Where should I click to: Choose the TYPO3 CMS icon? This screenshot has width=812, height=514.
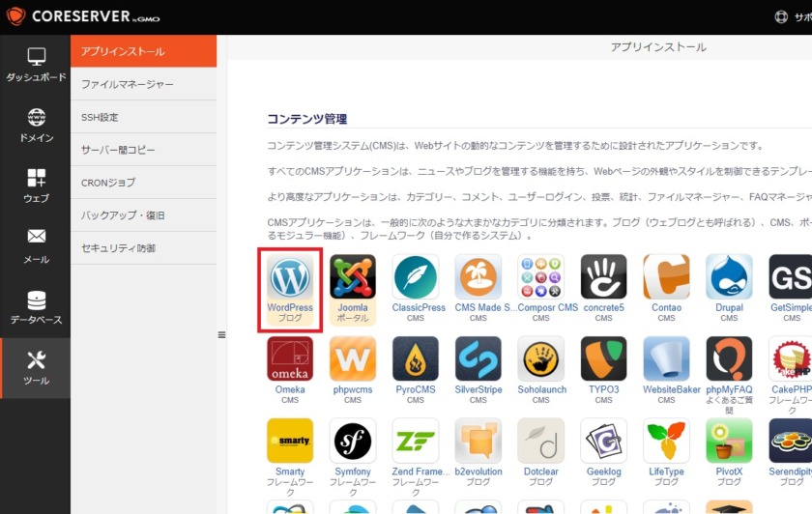[603, 358]
